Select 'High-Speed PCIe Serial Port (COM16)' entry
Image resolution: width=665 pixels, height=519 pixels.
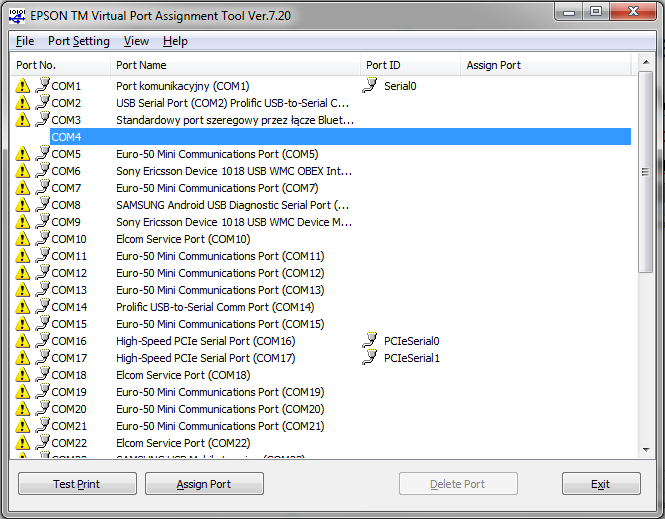tap(206, 341)
